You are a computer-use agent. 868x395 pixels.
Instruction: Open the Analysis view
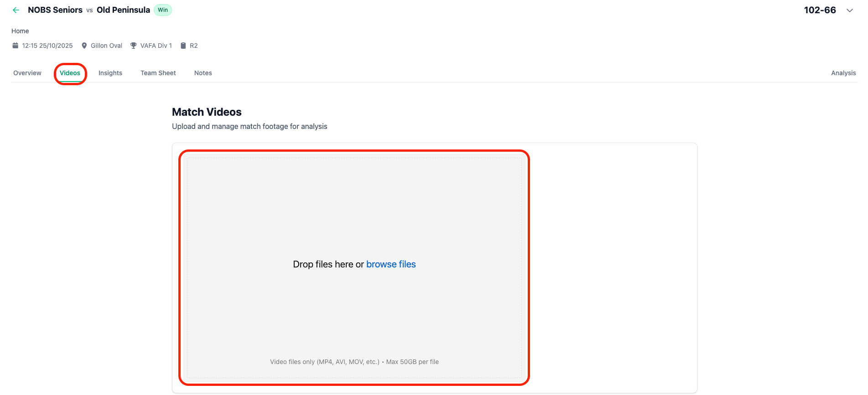point(843,73)
